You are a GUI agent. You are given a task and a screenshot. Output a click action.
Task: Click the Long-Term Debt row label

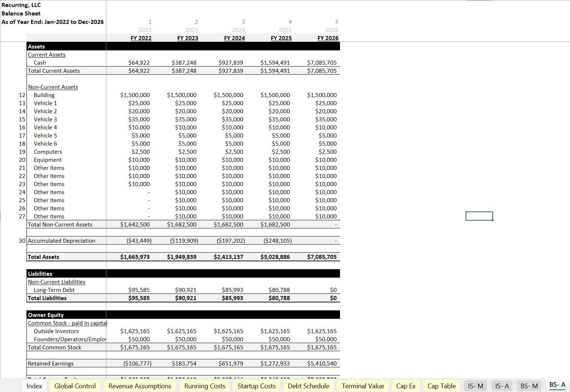[54, 290]
